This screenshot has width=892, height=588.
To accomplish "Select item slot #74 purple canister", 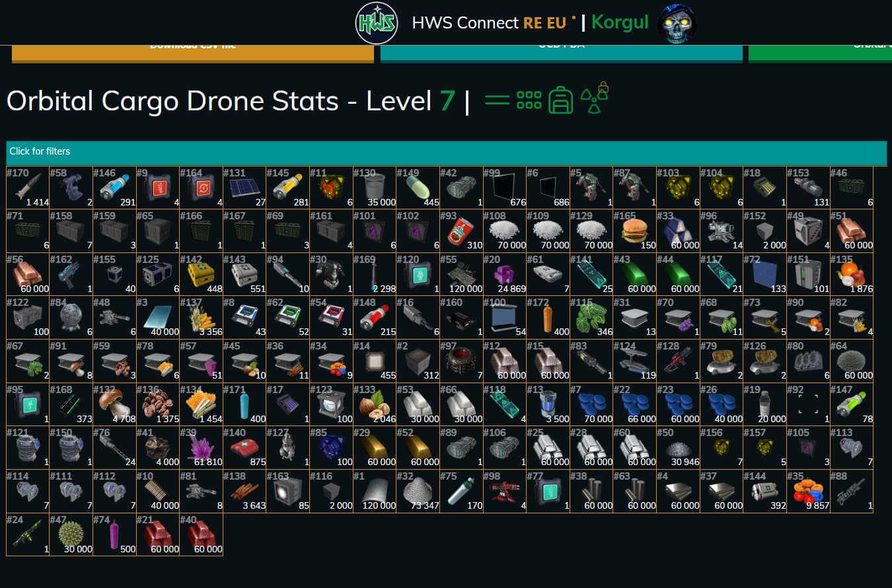I will point(114,534).
